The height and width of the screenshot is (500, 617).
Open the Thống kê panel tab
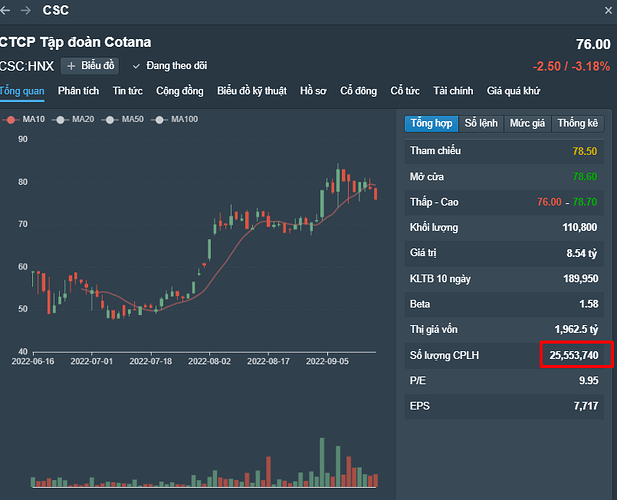[x=578, y=123]
